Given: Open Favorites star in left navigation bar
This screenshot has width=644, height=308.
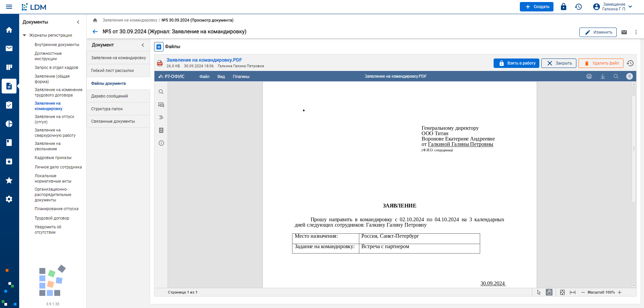Looking at the screenshot, I should pyautogui.click(x=9, y=181).
